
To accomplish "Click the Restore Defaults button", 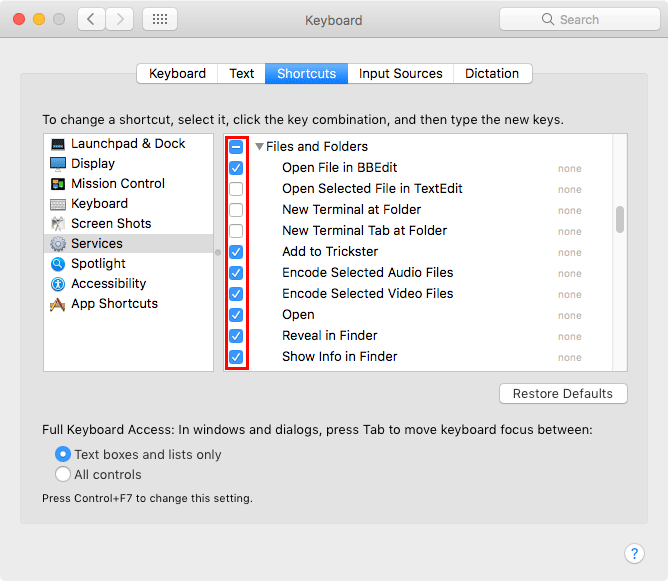I will pyautogui.click(x=563, y=393).
